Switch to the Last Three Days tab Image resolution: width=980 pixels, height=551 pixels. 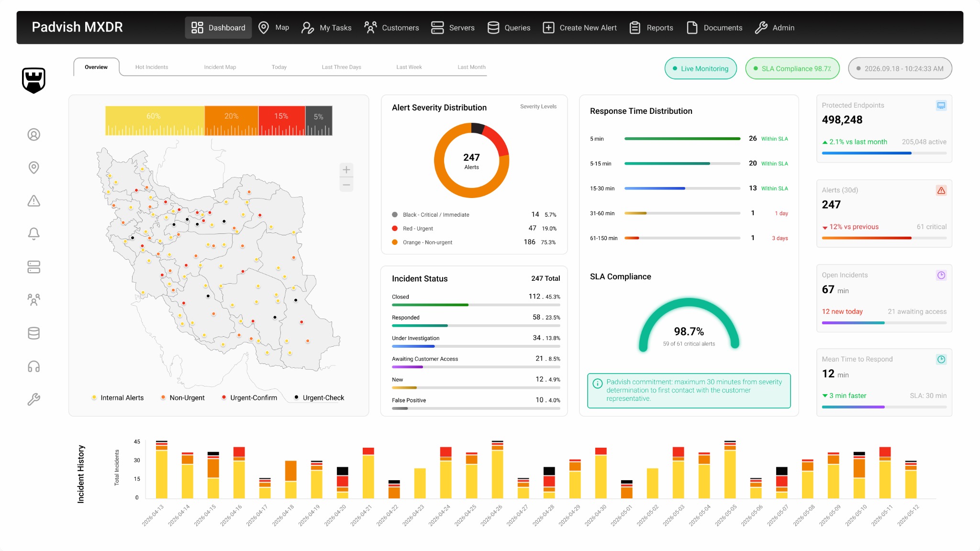341,67
